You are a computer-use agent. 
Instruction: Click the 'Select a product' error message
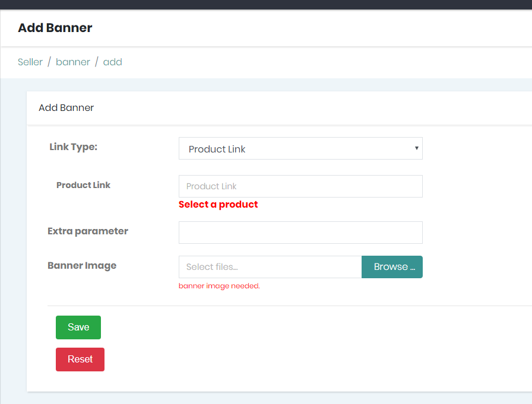point(218,204)
